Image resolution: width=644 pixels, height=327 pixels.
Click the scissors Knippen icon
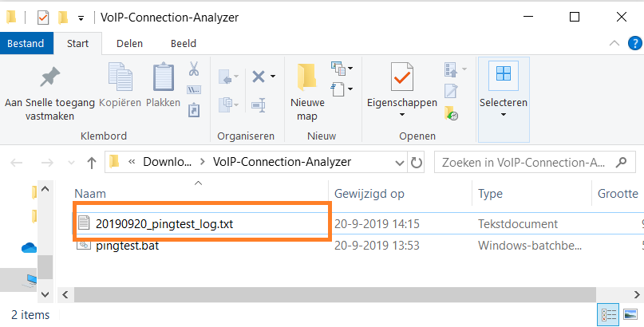pos(193,70)
